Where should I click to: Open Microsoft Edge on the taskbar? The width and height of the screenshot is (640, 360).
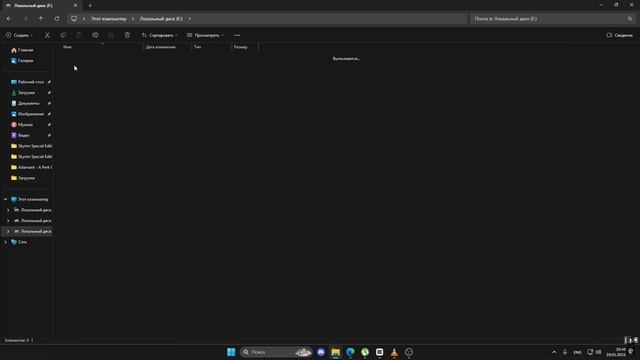coord(350,352)
